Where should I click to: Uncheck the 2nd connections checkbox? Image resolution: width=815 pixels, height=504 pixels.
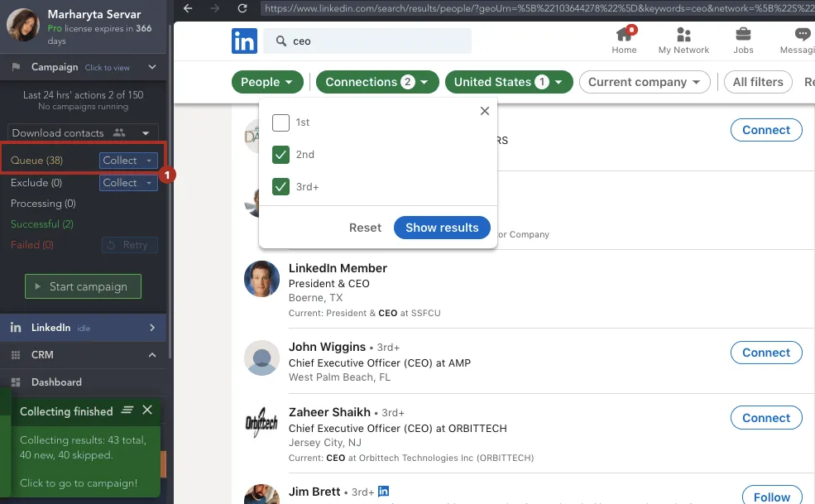280,155
